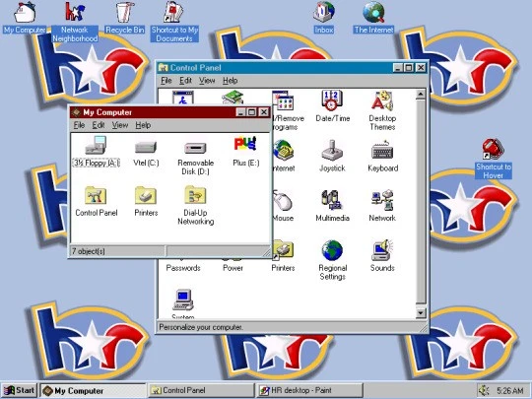This screenshot has height=399, width=532.
Task: Click 'Personalize your computer.' status text
Action: pyautogui.click(x=201, y=327)
